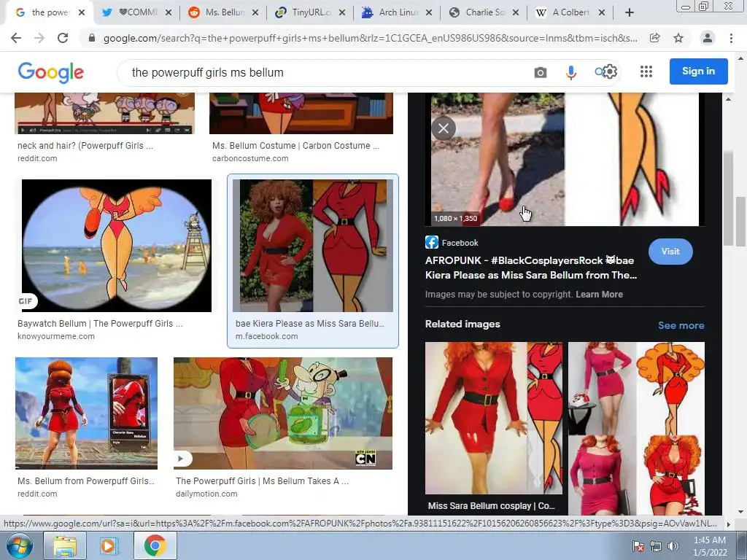The image size is (747, 560).
Task: Open volume control in system tray
Action: coord(673,546)
